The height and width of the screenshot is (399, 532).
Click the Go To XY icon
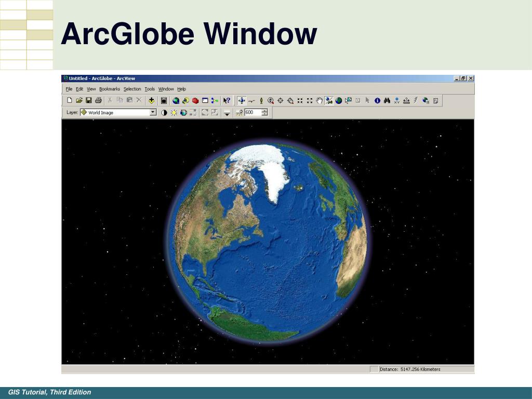point(396,101)
